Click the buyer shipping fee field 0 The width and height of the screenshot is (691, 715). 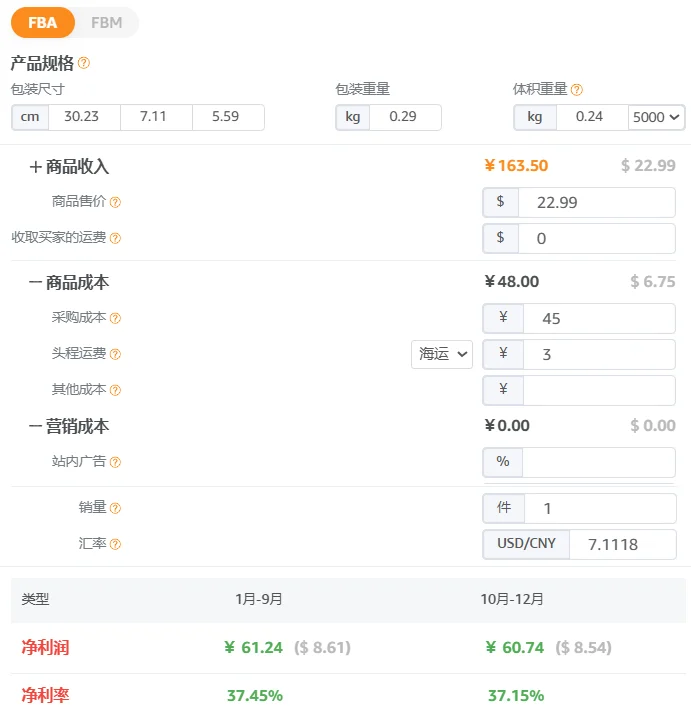coord(597,238)
